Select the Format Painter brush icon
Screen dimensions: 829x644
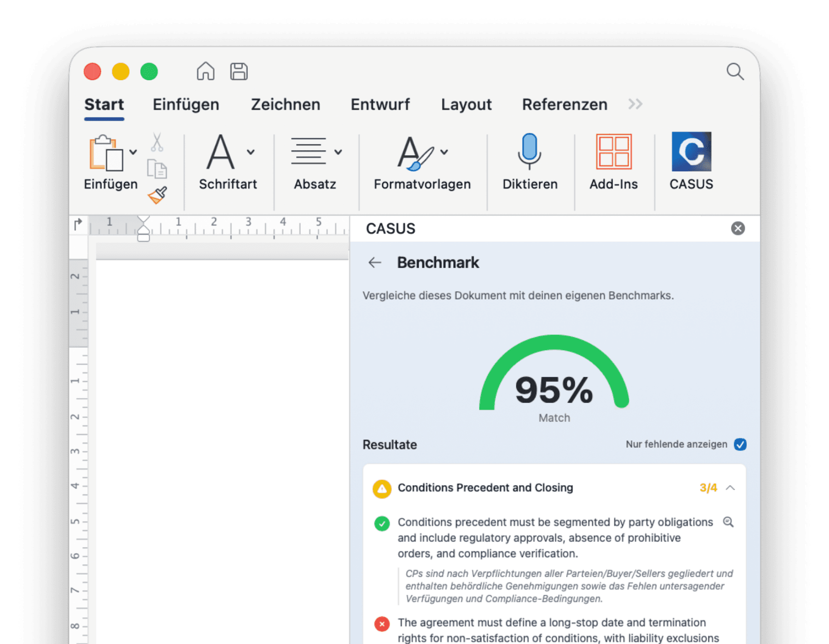click(158, 195)
